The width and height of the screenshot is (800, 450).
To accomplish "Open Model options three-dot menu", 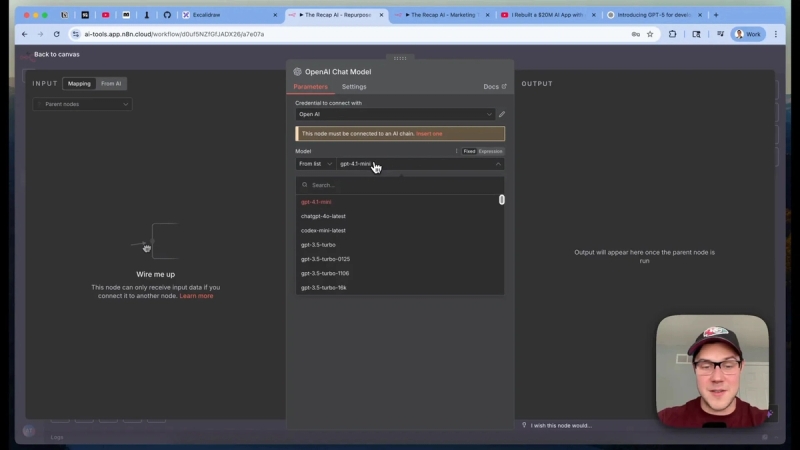I will click(456, 151).
